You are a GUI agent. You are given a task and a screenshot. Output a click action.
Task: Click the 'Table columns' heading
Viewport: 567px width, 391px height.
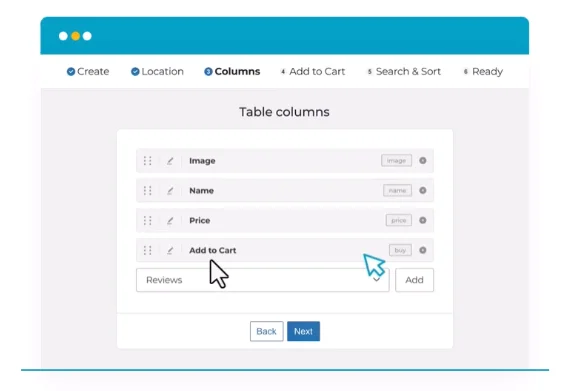coord(284,112)
